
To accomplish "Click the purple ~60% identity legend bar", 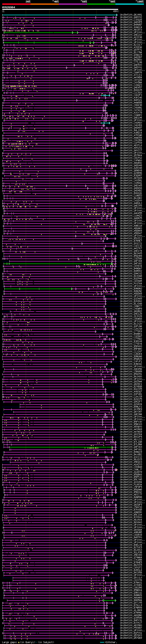I will [73, 4].
